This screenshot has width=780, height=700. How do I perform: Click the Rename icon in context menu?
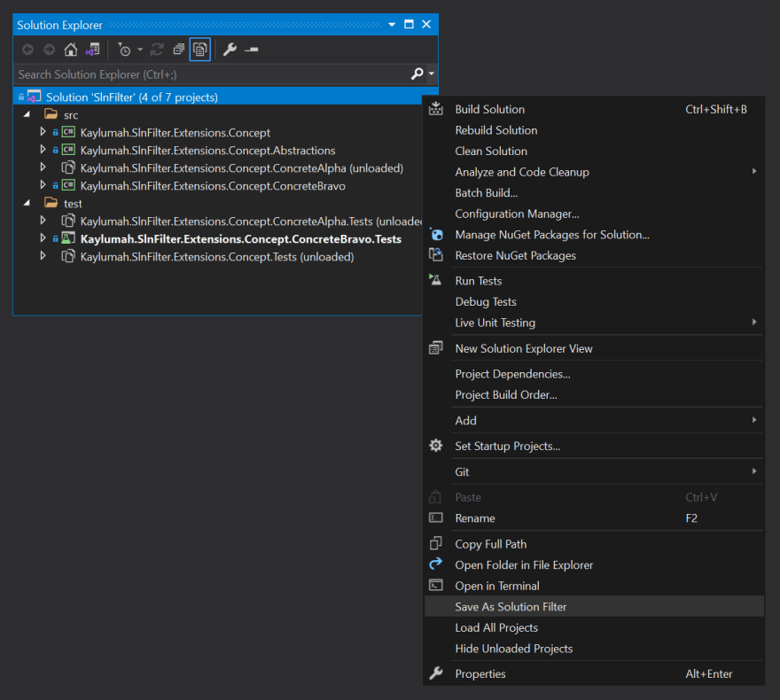coord(436,517)
